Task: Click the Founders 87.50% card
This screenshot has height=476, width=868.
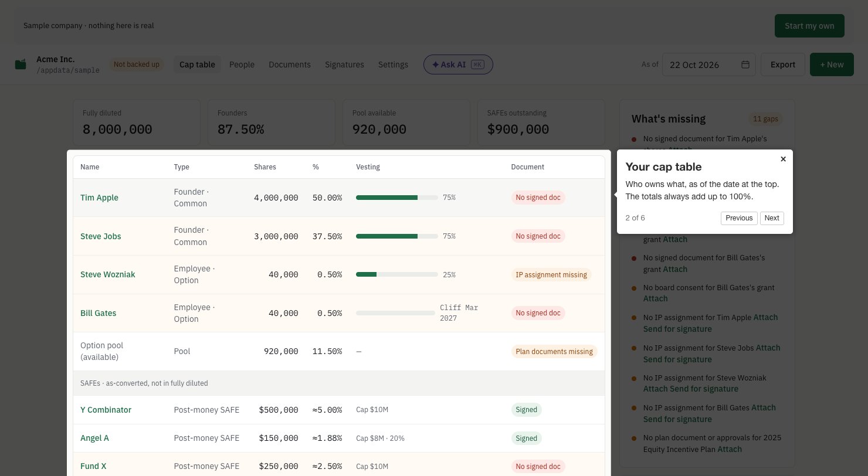Action: (x=272, y=123)
